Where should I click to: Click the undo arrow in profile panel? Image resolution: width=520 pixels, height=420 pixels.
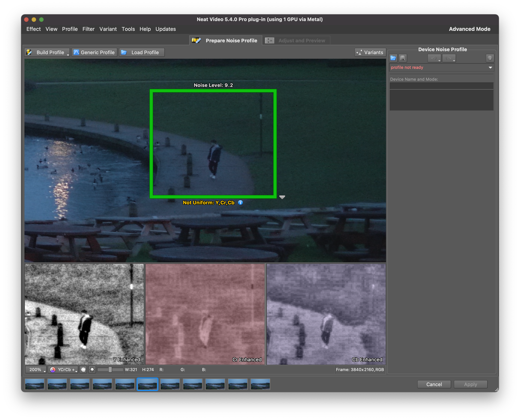tap(434, 58)
